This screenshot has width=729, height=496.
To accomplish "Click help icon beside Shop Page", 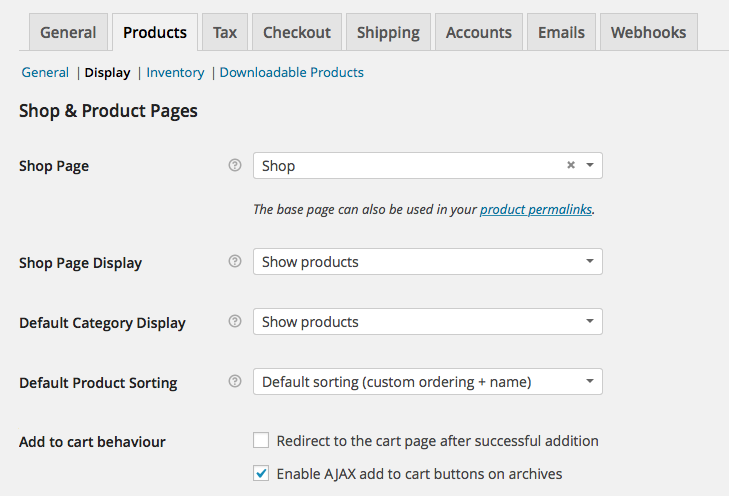I will 235,166.
